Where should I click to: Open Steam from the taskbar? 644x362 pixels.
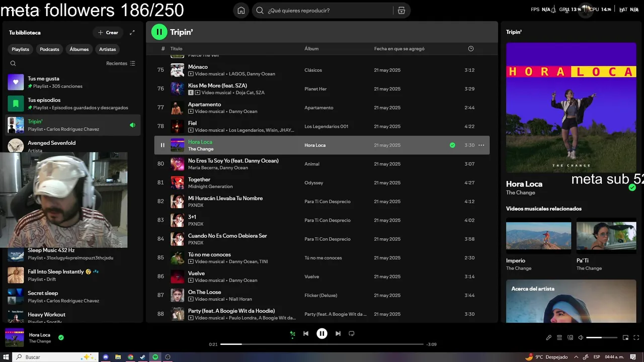click(143, 357)
